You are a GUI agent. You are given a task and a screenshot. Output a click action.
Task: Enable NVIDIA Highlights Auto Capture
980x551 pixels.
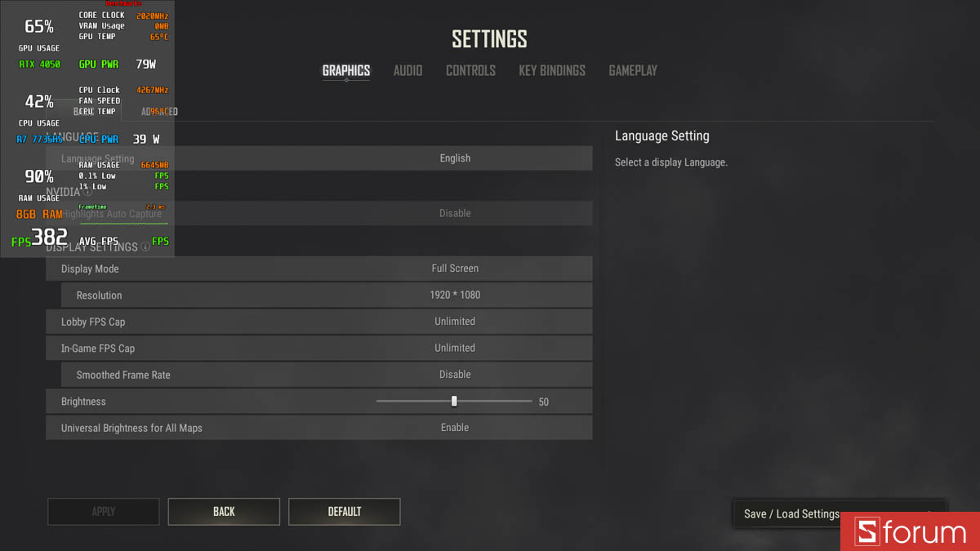[x=455, y=213]
